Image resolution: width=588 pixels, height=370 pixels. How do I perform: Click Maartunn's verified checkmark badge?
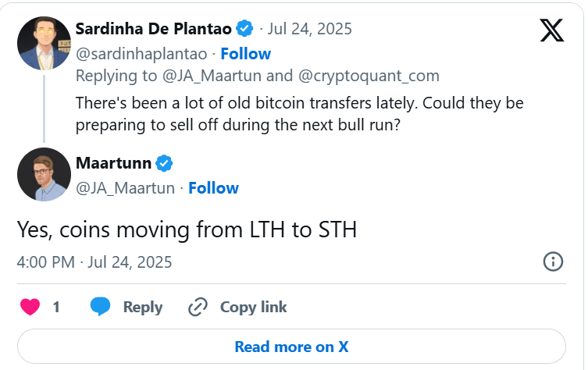click(164, 163)
